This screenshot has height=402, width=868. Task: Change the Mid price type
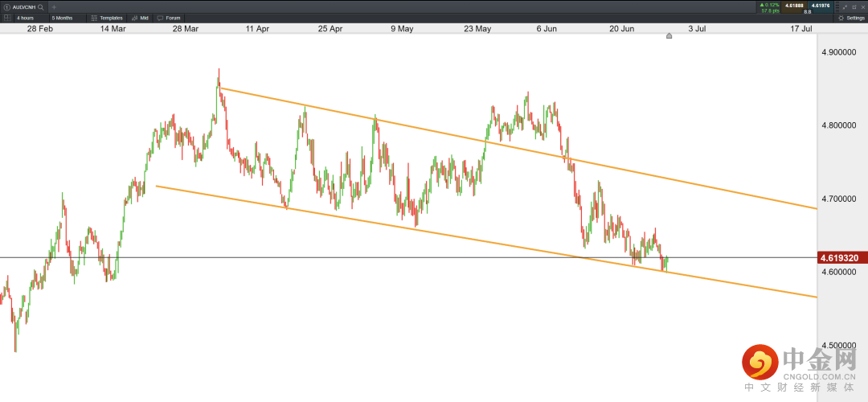140,18
